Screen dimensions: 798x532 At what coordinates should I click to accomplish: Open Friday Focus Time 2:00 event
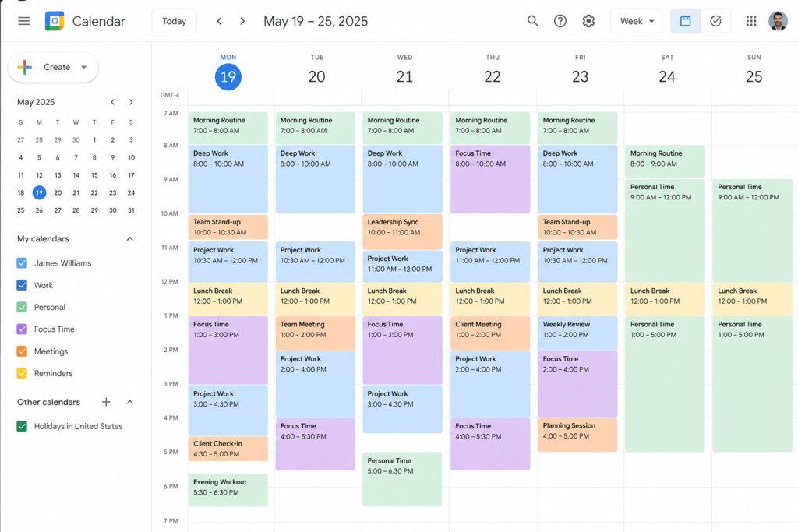tap(577, 384)
